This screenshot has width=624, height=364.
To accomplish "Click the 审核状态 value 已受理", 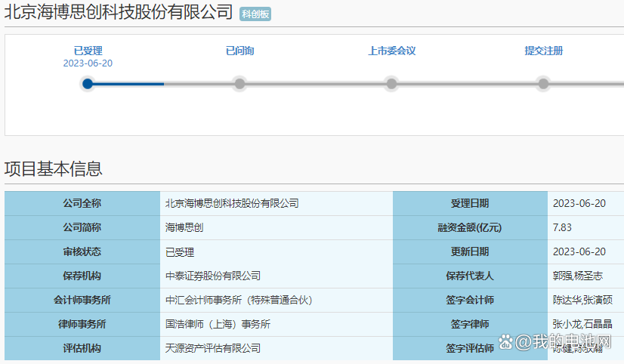I will (180, 252).
